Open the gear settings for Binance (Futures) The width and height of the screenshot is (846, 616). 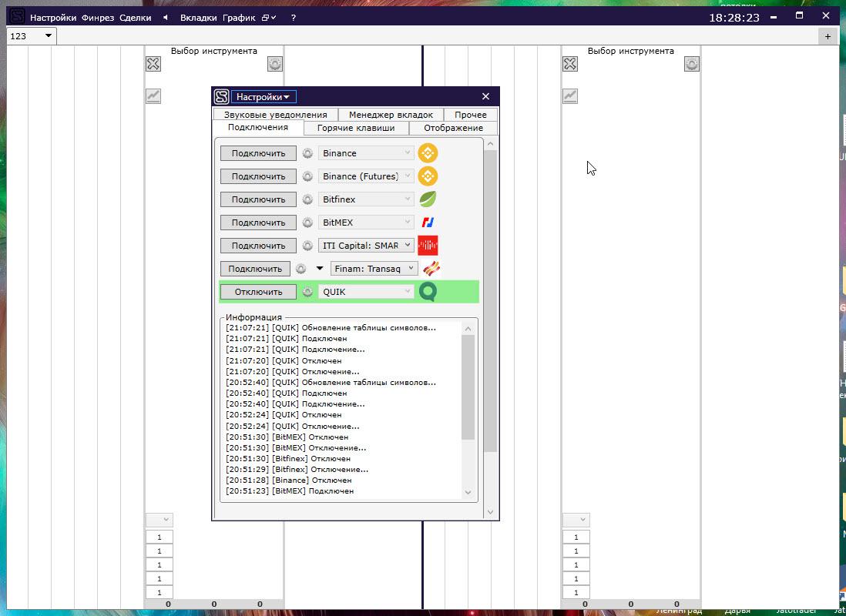(307, 176)
